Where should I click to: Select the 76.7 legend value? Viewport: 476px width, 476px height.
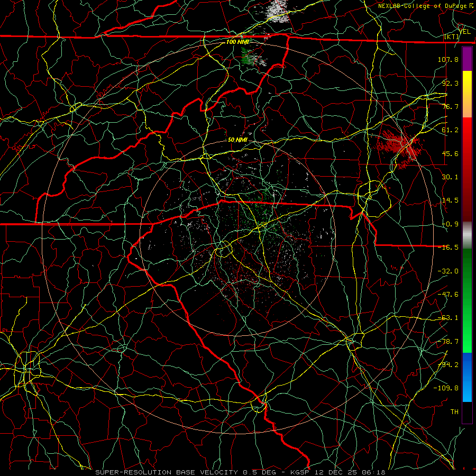[x=450, y=106]
